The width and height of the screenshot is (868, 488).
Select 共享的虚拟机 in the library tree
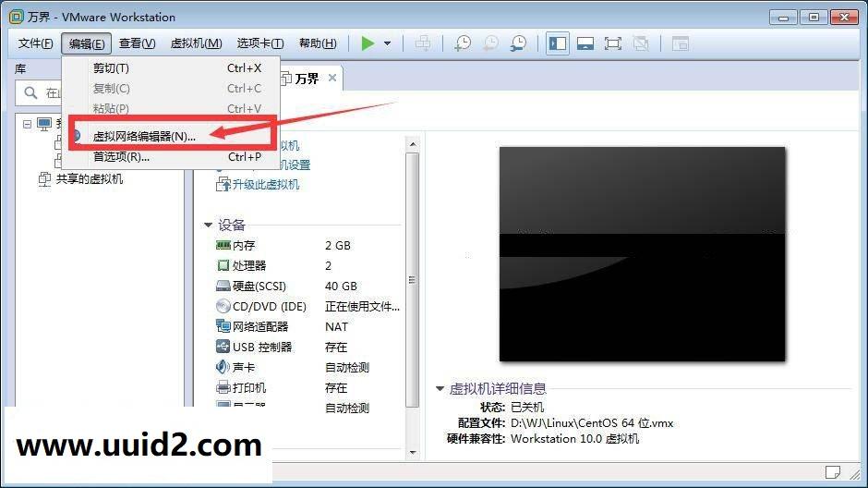point(90,179)
